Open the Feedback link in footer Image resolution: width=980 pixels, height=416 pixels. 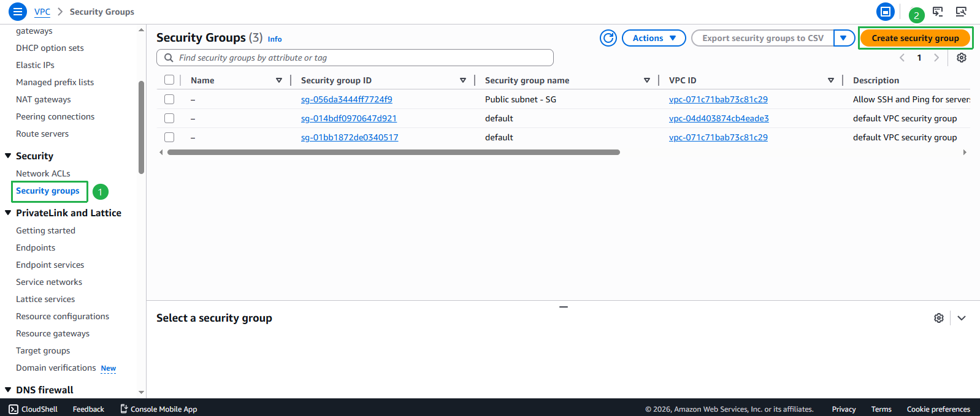(88, 409)
